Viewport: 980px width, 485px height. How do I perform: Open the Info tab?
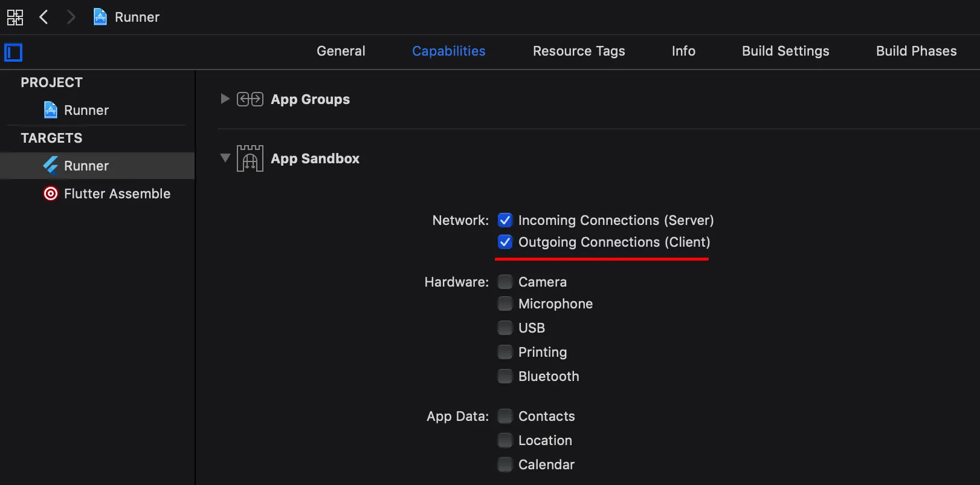[683, 51]
